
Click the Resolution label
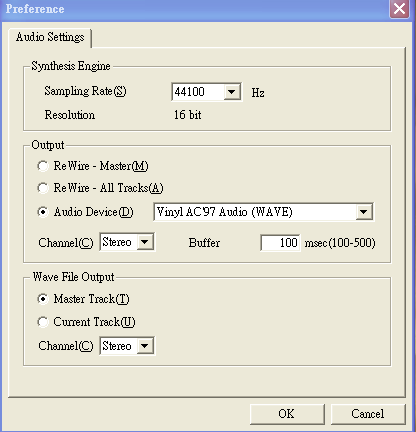(70, 115)
